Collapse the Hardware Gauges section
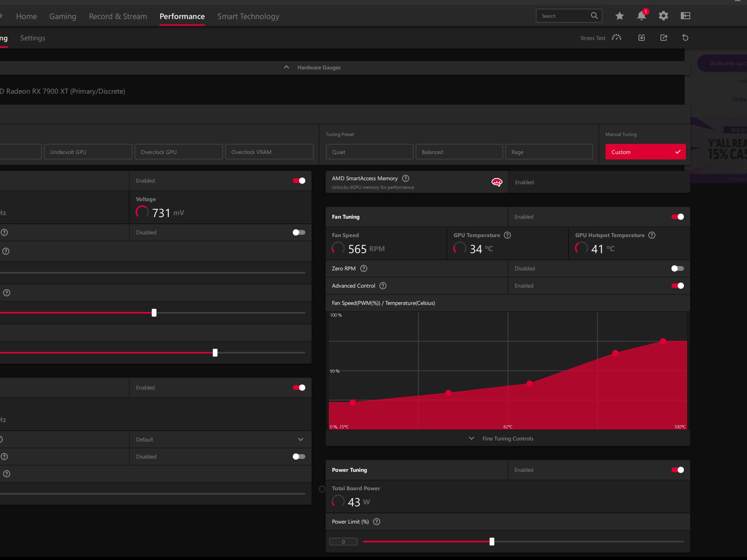This screenshot has height=560, width=747. point(318,67)
